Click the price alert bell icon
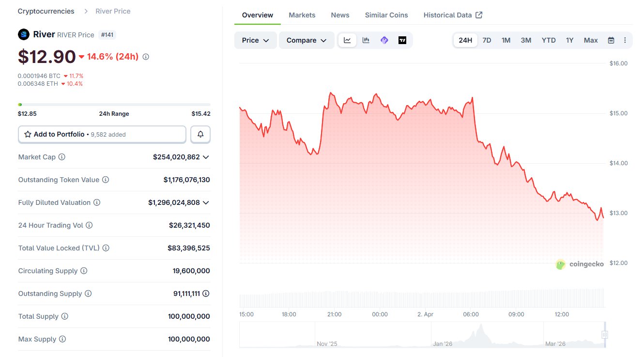The image size is (644, 357). [x=200, y=134]
